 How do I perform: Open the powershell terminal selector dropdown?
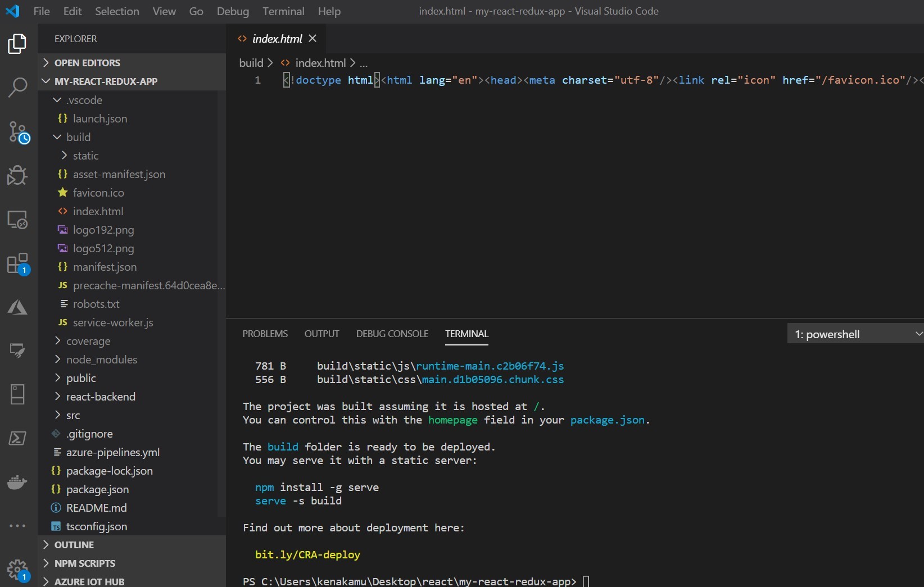coord(855,334)
